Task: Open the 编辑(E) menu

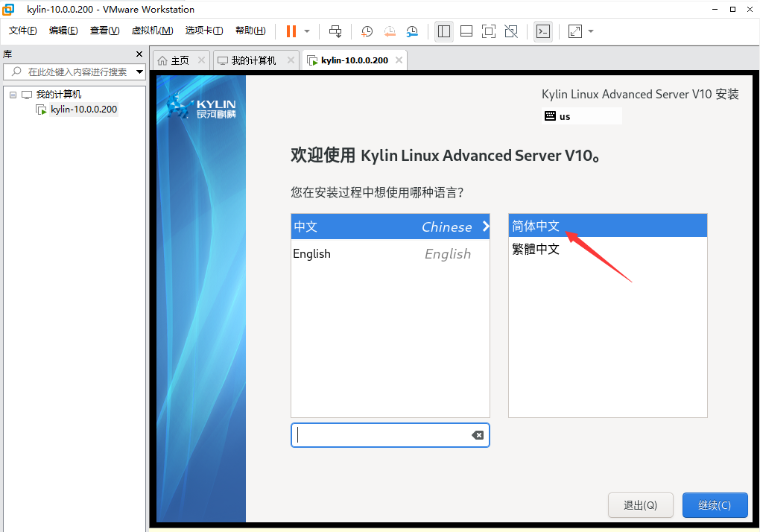Action: pyautogui.click(x=63, y=31)
